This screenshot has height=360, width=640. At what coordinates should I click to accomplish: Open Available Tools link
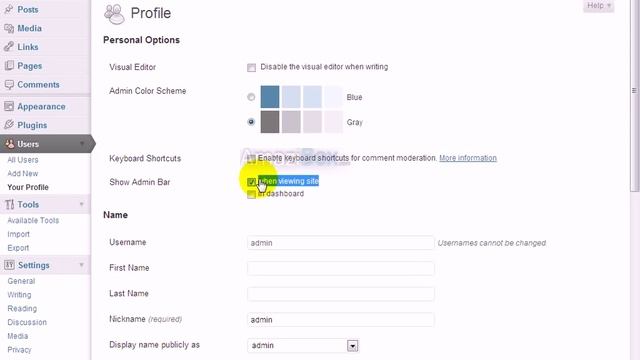(x=33, y=220)
